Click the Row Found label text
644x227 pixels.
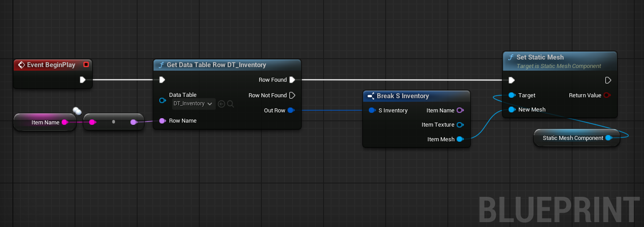click(x=273, y=80)
